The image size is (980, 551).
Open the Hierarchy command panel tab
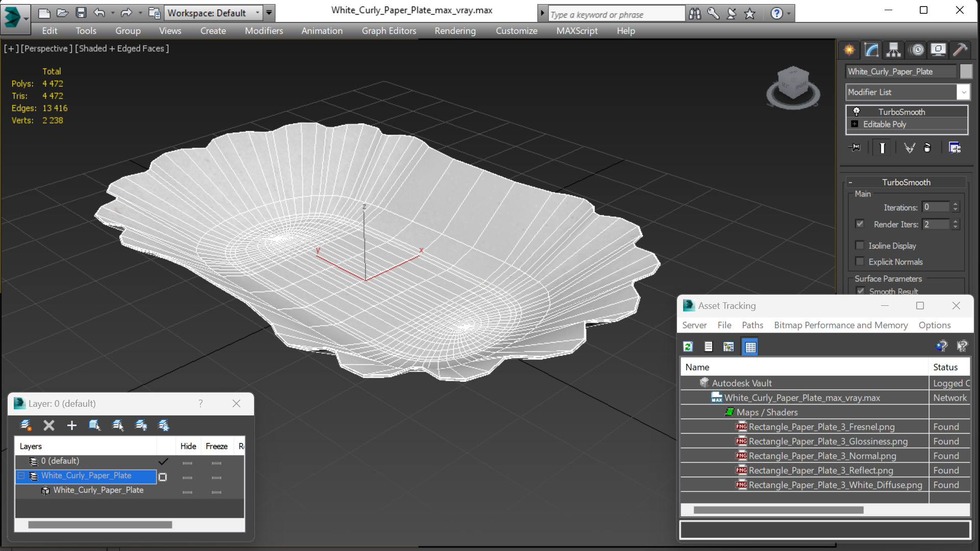(893, 49)
